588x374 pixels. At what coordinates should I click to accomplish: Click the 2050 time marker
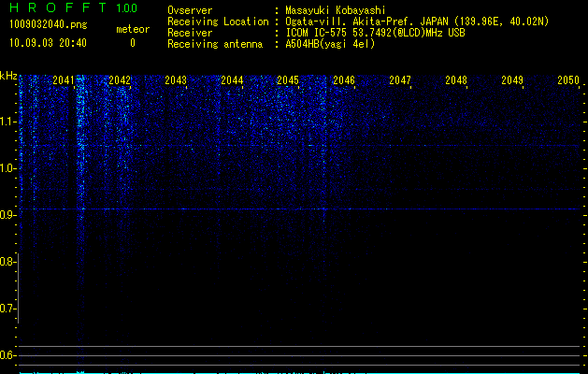tap(568, 80)
